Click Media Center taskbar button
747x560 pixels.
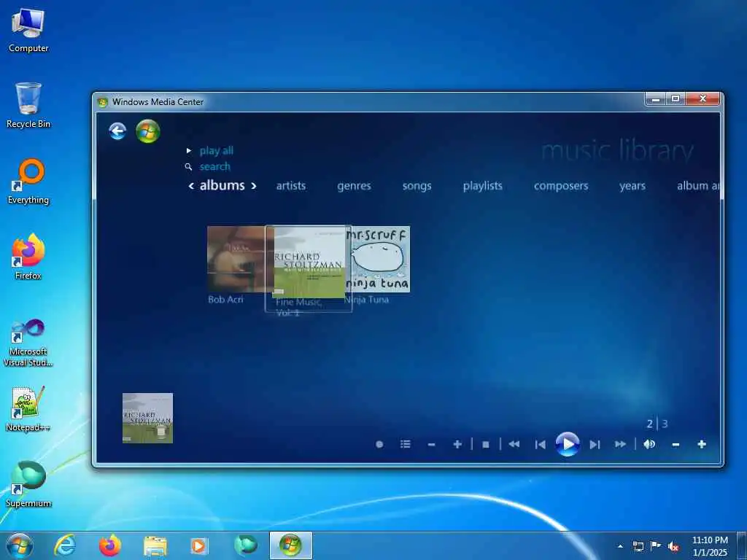click(290, 545)
